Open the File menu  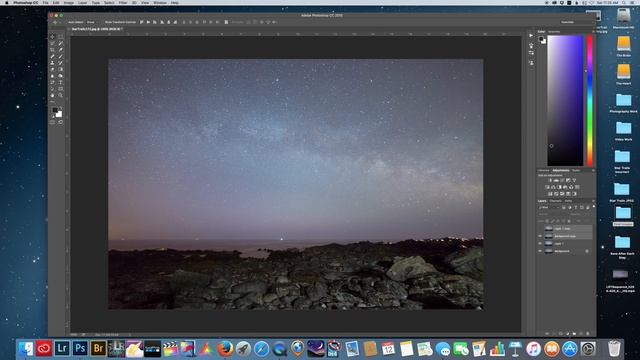(45, 2)
